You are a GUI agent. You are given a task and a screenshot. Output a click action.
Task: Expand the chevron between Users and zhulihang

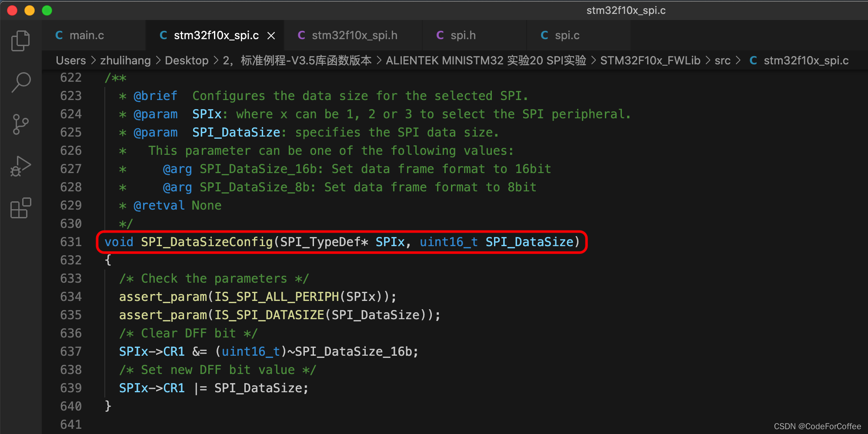point(93,60)
